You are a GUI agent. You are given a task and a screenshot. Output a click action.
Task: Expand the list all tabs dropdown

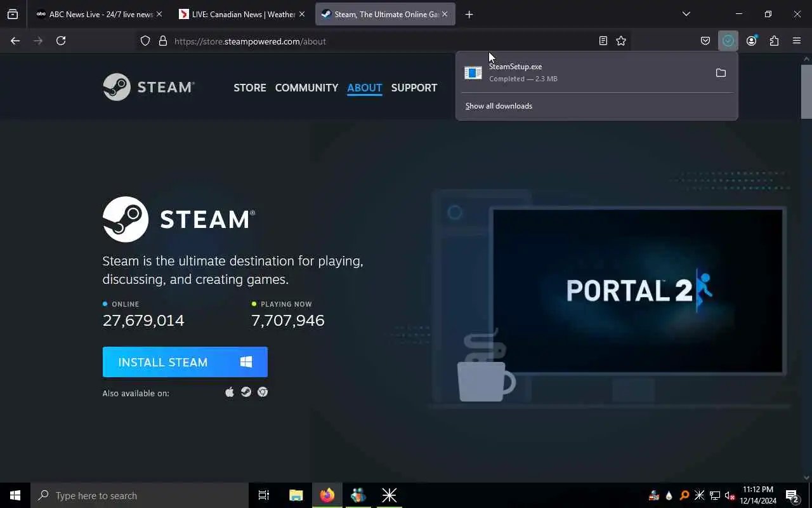coord(686,14)
